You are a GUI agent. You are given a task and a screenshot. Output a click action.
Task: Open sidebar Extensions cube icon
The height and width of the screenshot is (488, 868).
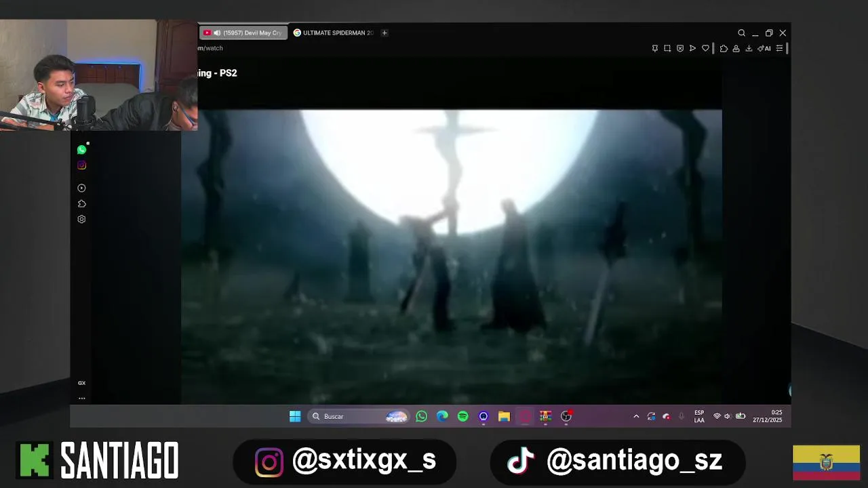point(81,203)
